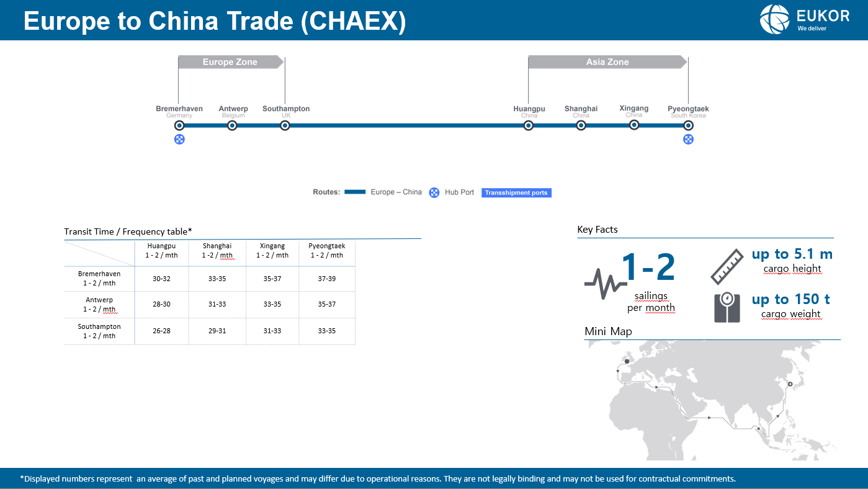Click the Xingang column header cell
The height and width of the screenshot is (489, 868).
tap(272, 253)
